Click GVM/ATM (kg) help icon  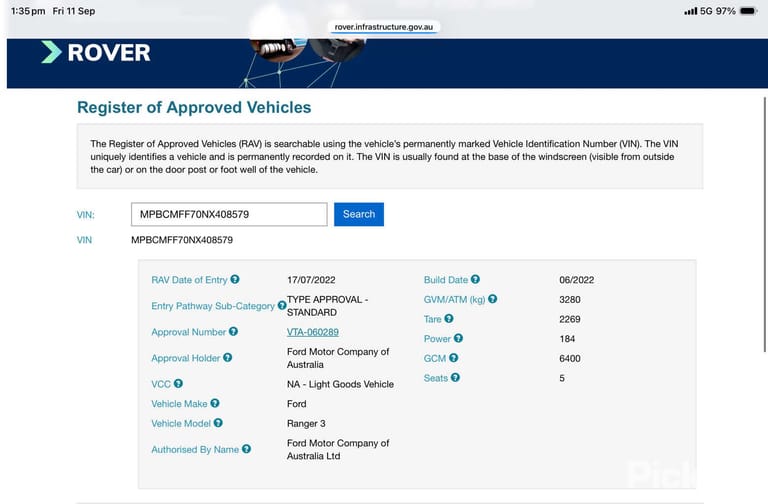tap(492, 299)
